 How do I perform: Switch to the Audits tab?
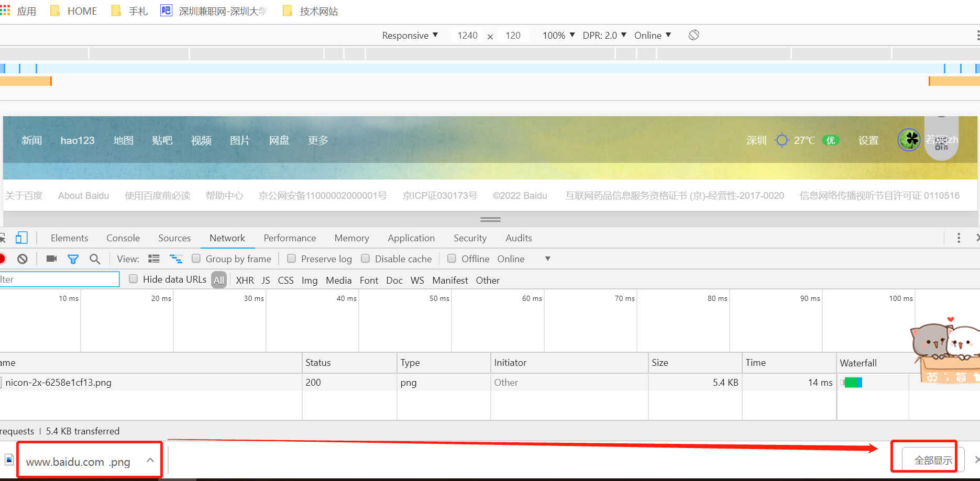pyautogui.click(x=519, y=238)
